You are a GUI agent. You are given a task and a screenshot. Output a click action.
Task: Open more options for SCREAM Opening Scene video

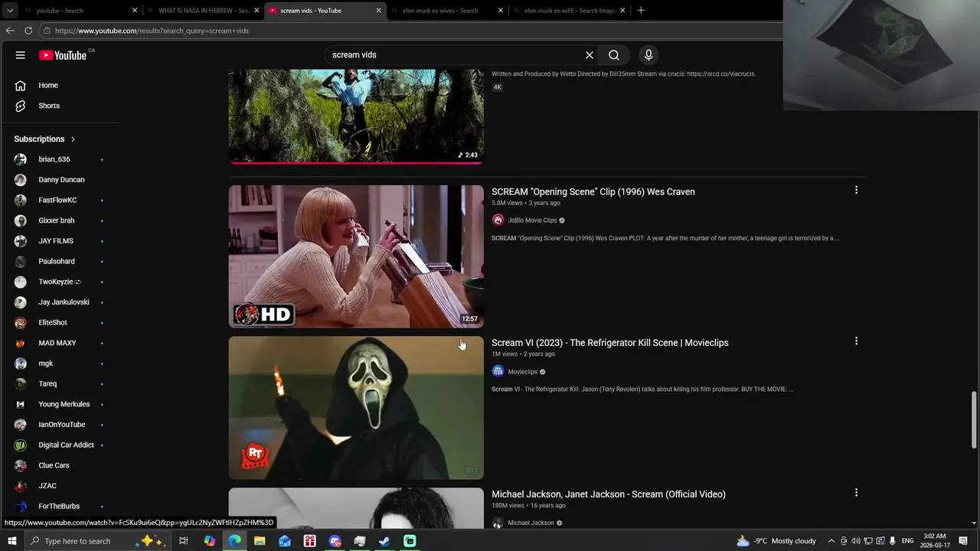point(856,191)
